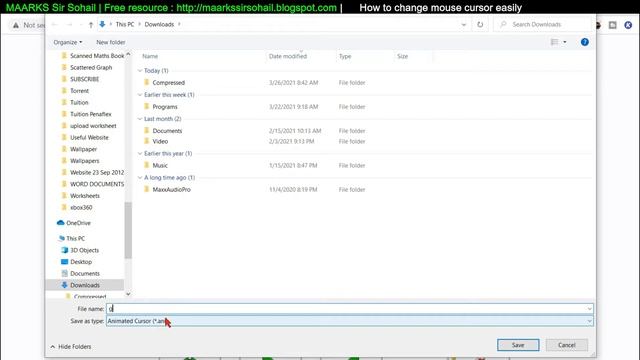Collapse the A long time ago group
This screenshot has height=360, width=640.
pos(140,178)
